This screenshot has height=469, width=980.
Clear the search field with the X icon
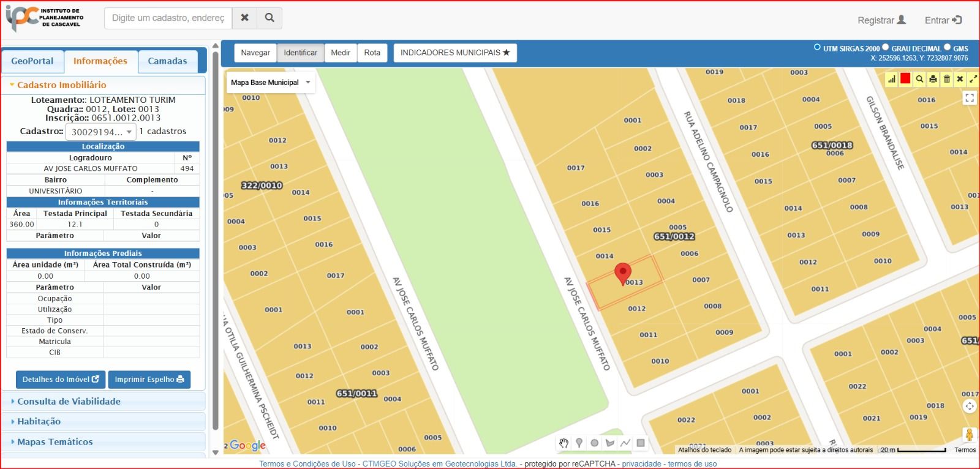[244, 18]
